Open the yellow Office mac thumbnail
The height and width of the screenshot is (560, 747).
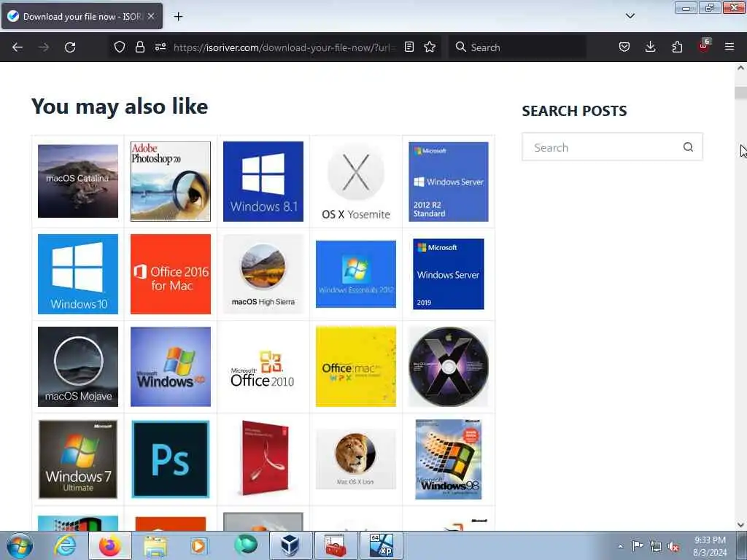tap(356, 367)
